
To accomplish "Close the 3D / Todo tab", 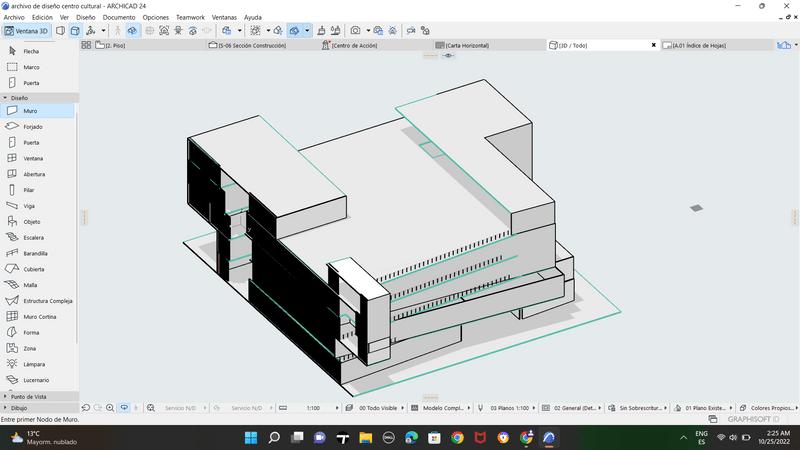I will click(654, 45).
